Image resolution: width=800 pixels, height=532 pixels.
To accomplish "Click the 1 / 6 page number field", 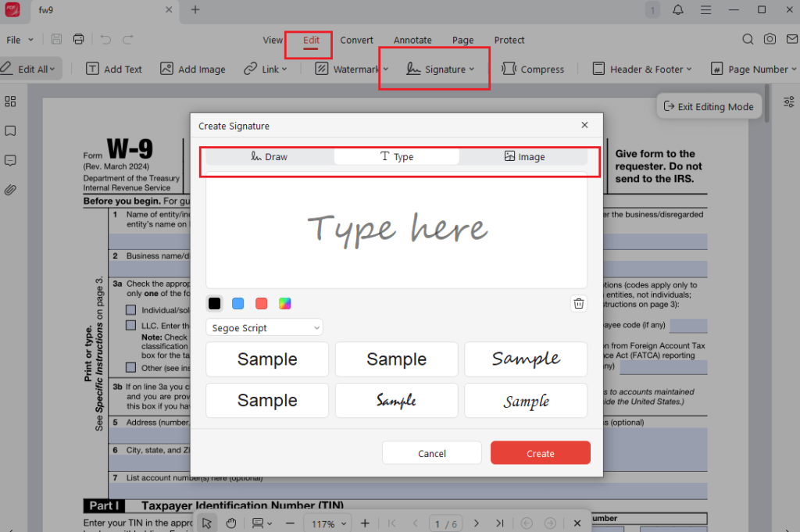I will click(x=445, y=524).
